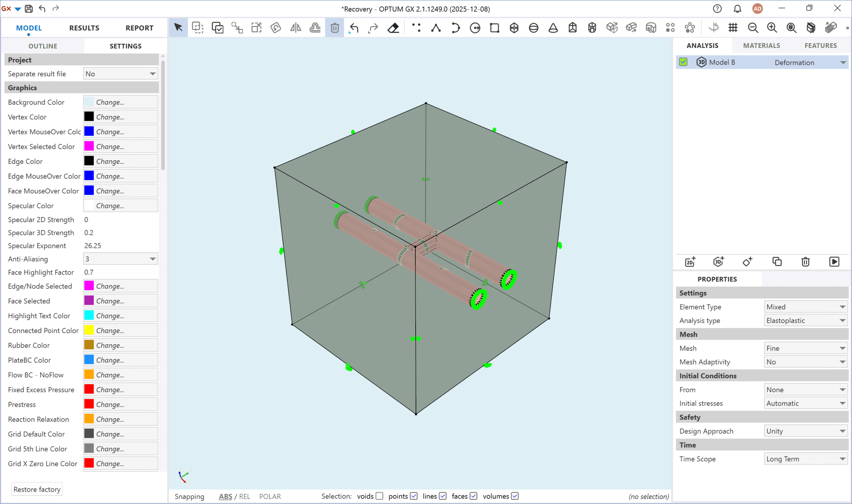
Task: Enable the voids selection checkbox
Action: pyautogui.click(x=379, y=496)
